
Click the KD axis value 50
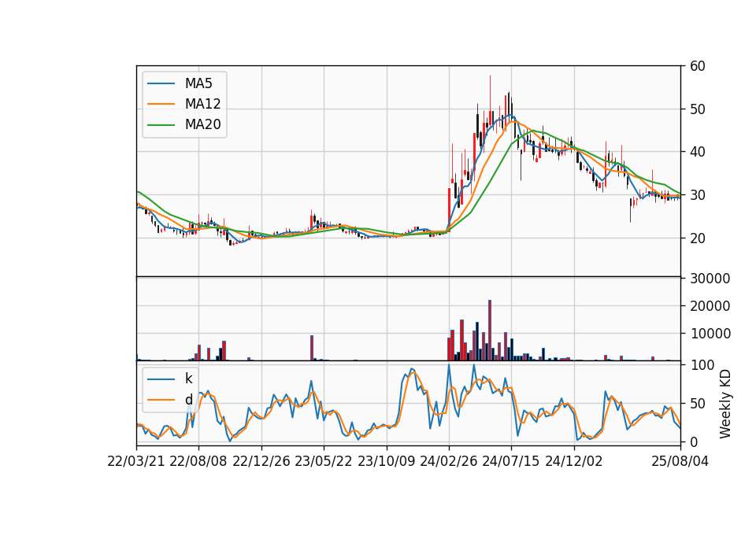(697, 403)
